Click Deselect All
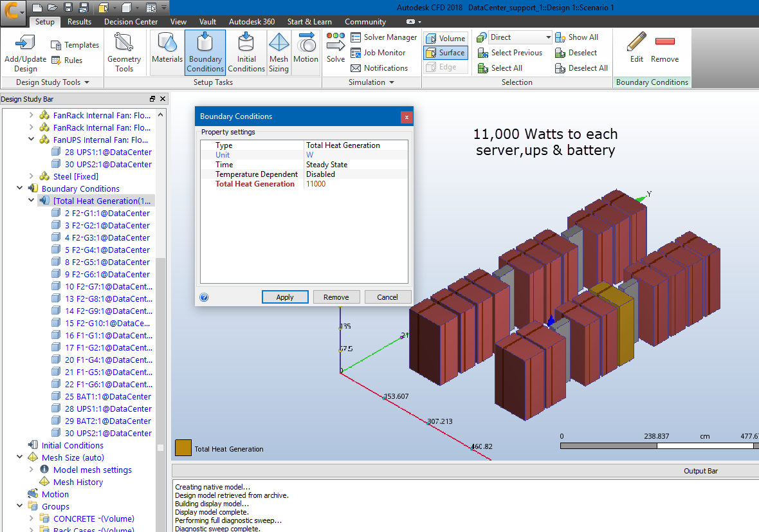The image size is (759, 532). pos(581,68)
